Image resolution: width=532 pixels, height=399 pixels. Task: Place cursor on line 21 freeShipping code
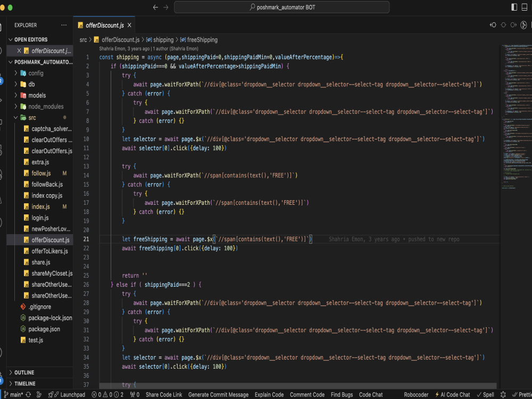217,239
